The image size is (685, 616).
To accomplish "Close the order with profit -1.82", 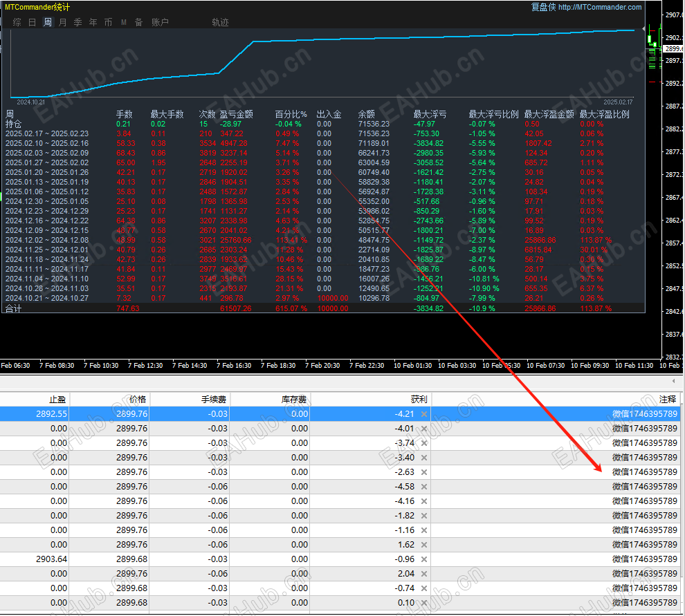I will point(423,516).
